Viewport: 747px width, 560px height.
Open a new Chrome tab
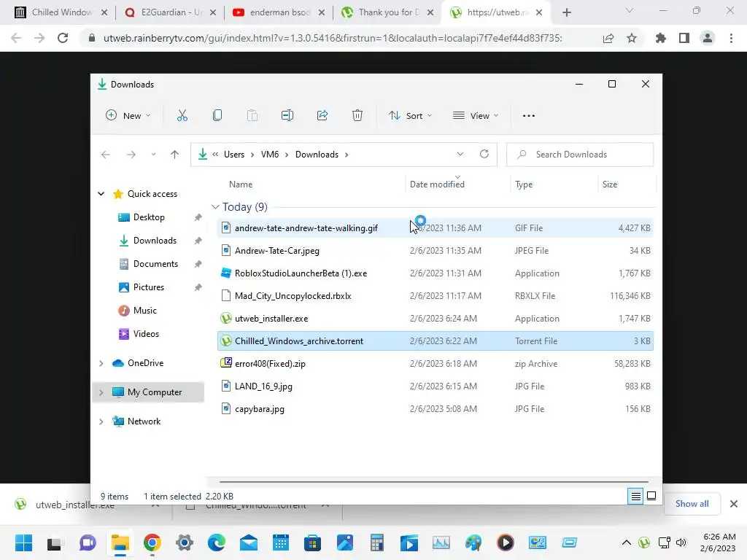click(566, 12)
